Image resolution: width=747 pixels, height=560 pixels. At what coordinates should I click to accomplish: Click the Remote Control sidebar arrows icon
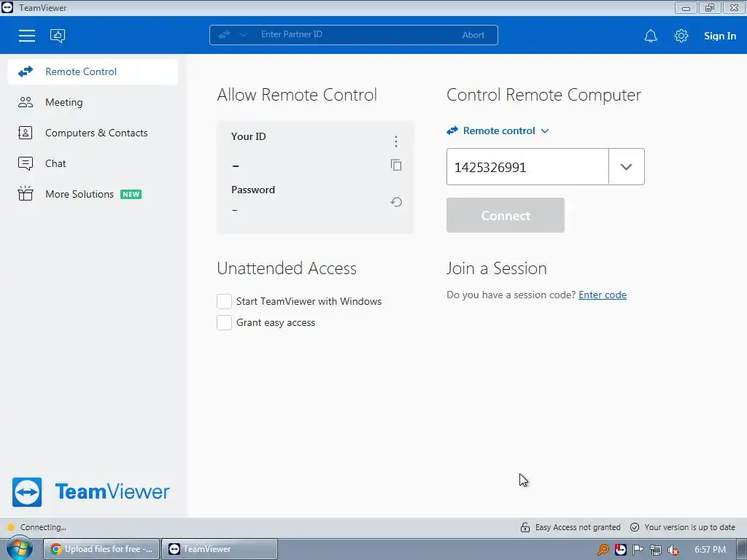[26, 71]
